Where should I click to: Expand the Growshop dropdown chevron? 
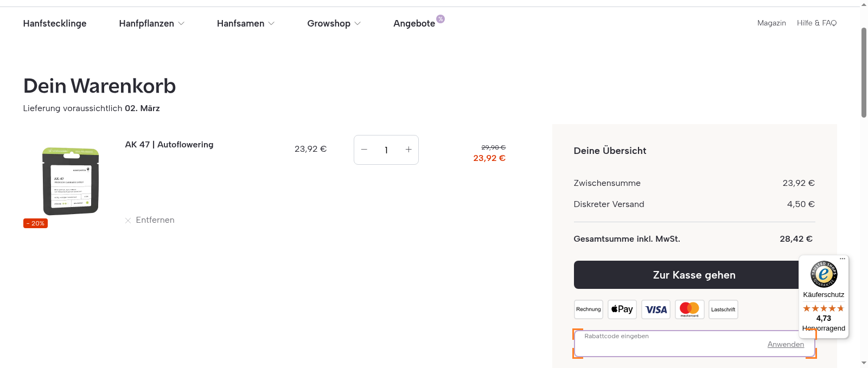click(x=358, y=23)
